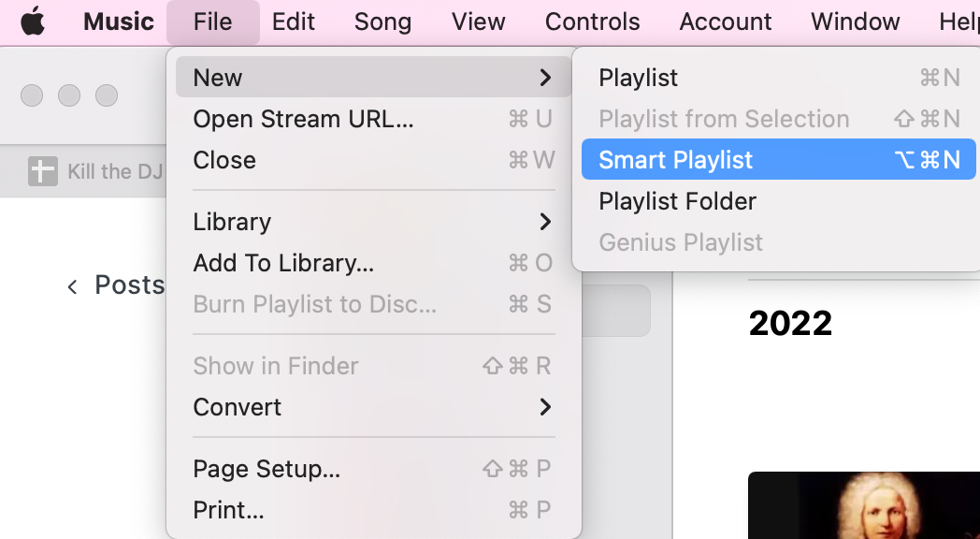This screenshot has height=539, width=980.
Task: Expand the New submenu arrow
Action: (x=545, y=78)
